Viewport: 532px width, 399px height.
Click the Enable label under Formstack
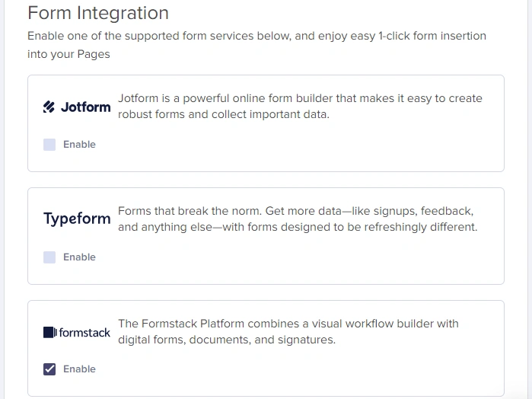pyautogui.click(x=79, y=369)
